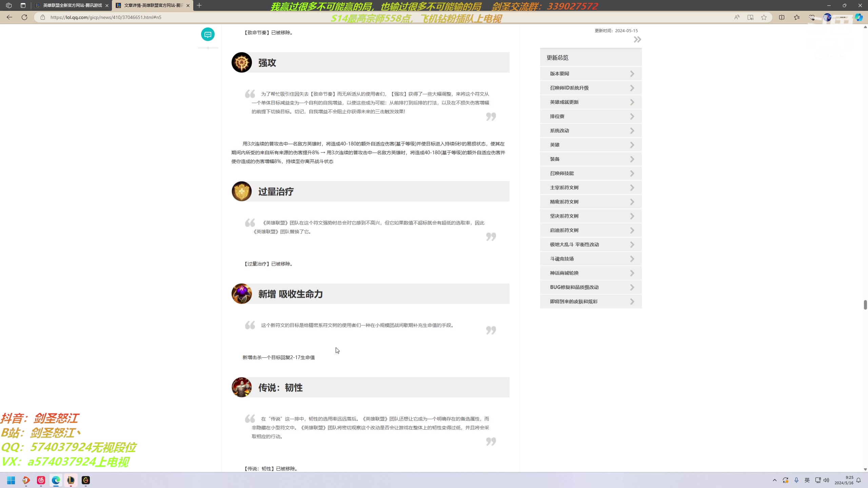The image size is (868, 488).
Task: Refresh the page
Action: coord(24,17)
